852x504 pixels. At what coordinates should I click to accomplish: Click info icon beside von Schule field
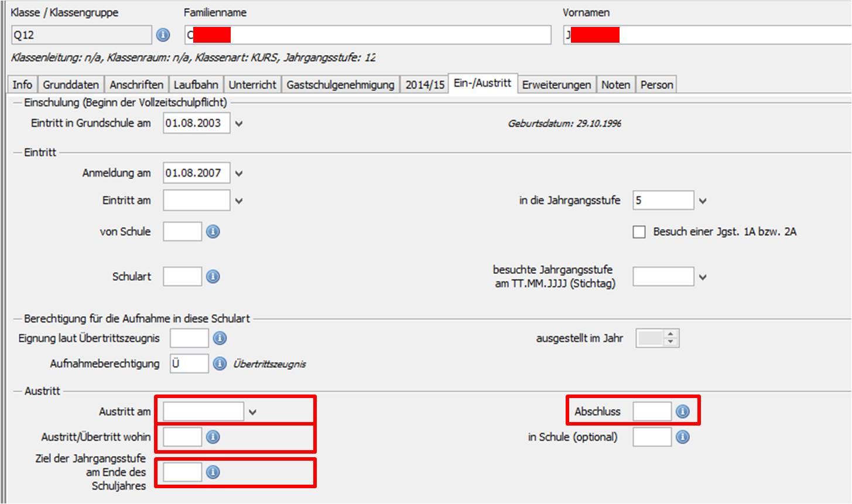213,232
